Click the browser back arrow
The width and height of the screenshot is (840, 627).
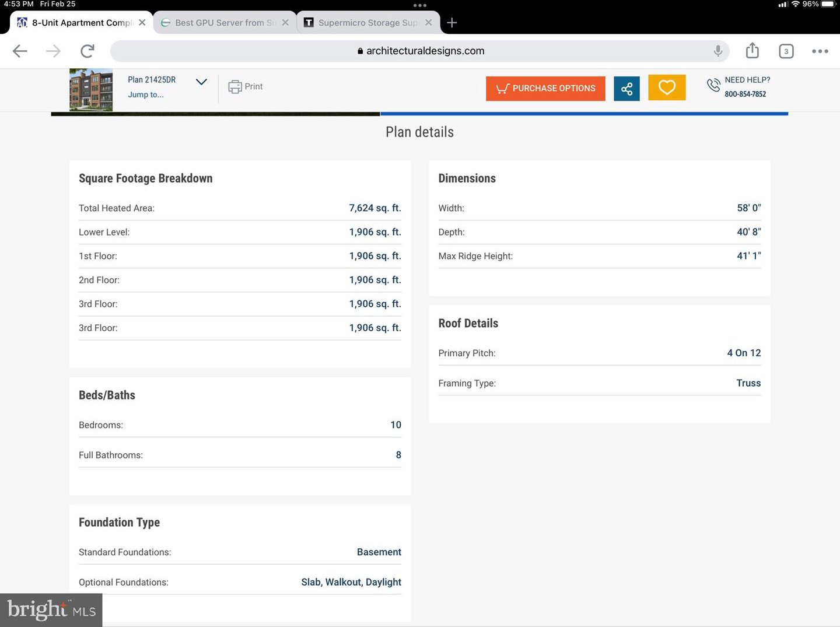point(20,51)
